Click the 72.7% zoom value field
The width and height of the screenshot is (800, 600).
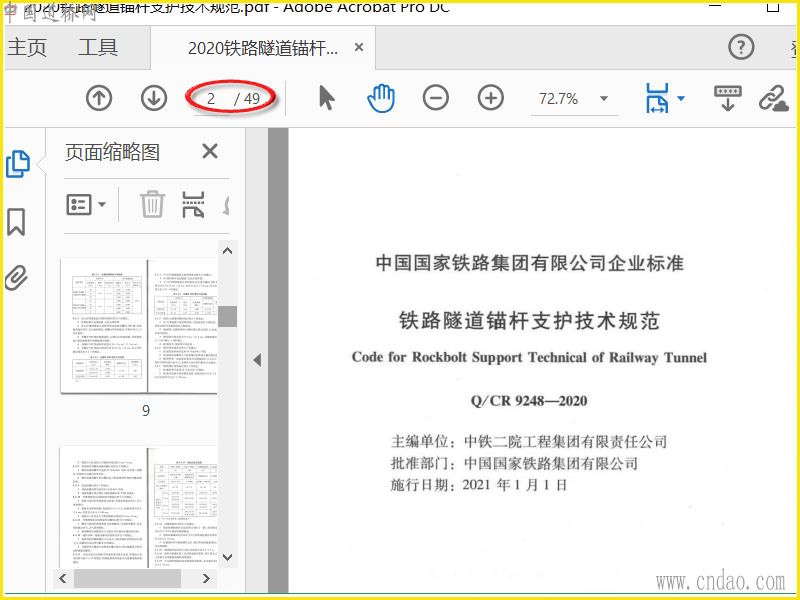coord(558,98)
